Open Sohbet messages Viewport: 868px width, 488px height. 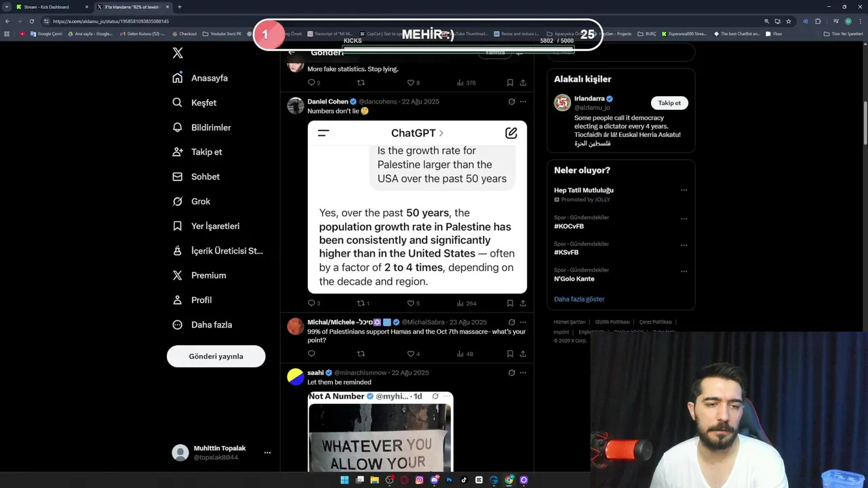tap(196, 176)
